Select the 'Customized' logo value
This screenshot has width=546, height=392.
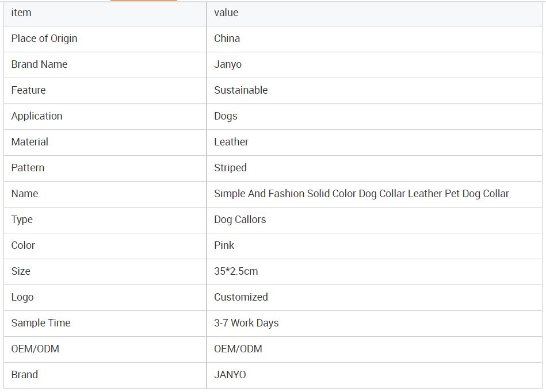[x=241, y=297]
